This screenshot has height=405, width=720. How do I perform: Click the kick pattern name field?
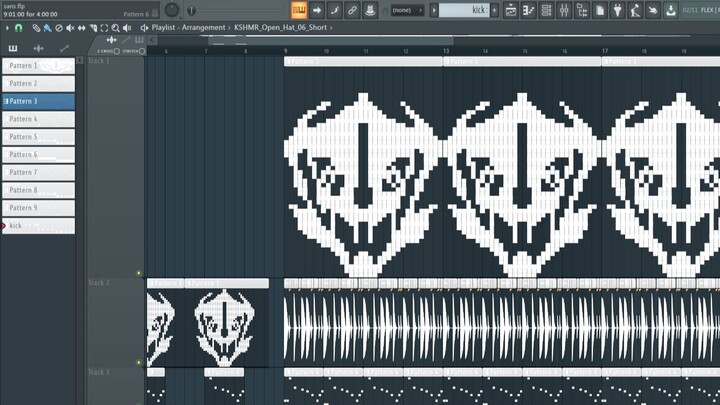point(464,10)
